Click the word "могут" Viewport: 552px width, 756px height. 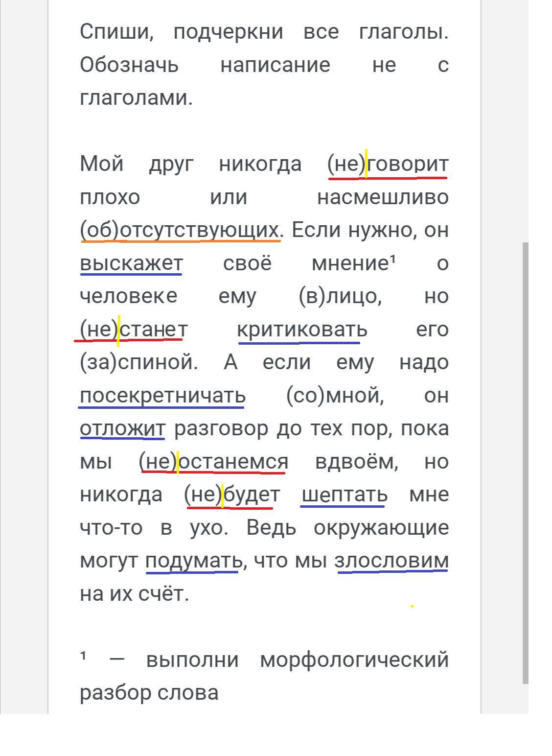point(109,562)
